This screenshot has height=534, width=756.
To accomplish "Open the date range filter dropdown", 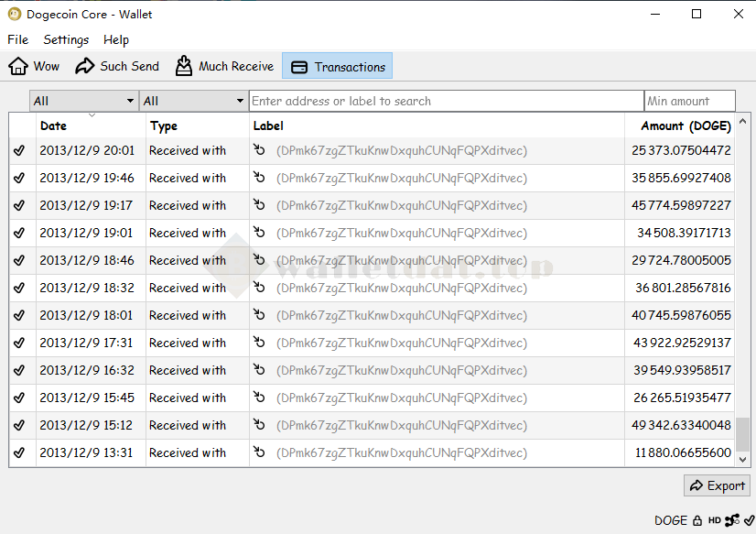I will pos(83,101).
